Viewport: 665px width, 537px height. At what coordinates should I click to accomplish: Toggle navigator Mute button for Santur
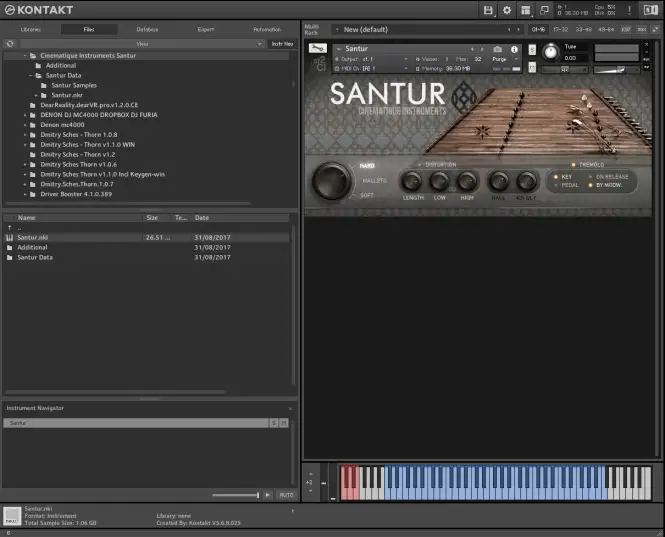(x=284, y=423)
